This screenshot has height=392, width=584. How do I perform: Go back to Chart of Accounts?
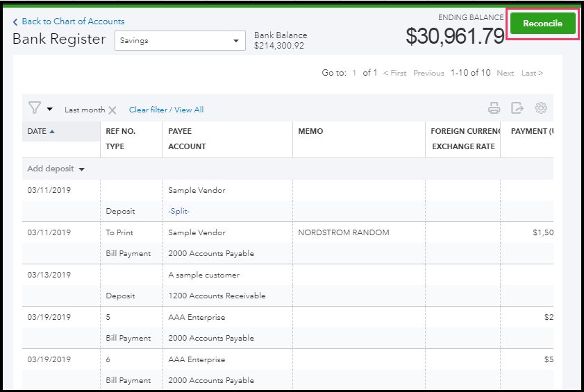pyautogui.click(x=73, y=22)
